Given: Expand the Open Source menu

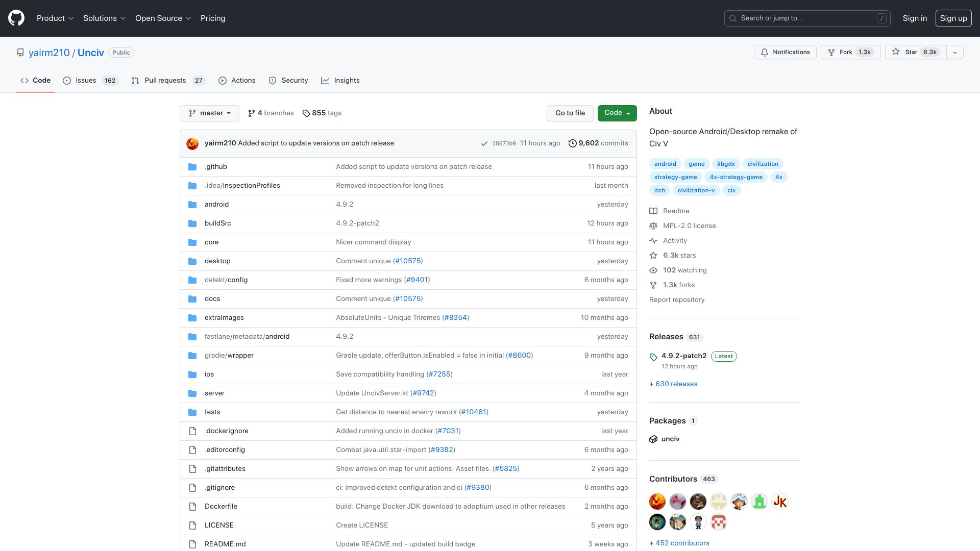Looking at the screenshot, I should click(x=163, y=18).
